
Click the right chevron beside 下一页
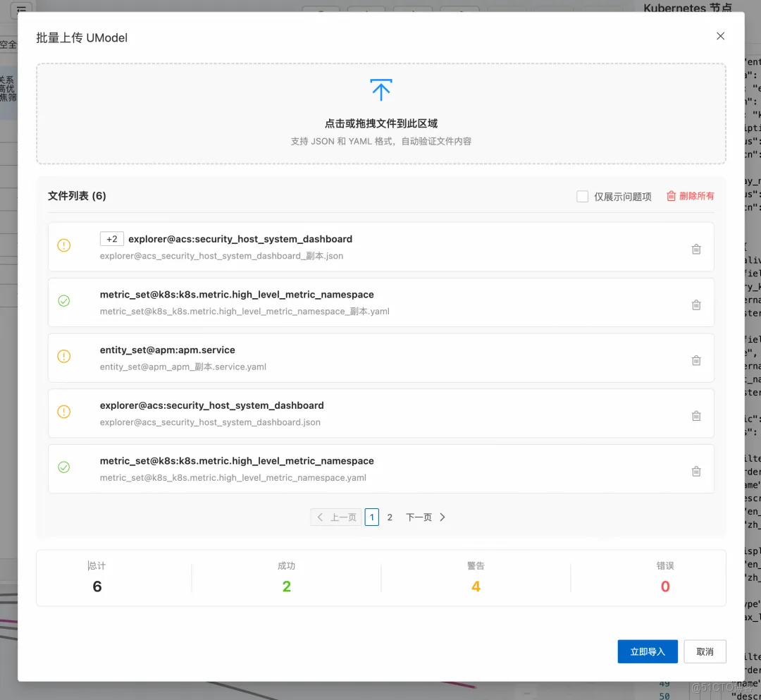(443, 517)
